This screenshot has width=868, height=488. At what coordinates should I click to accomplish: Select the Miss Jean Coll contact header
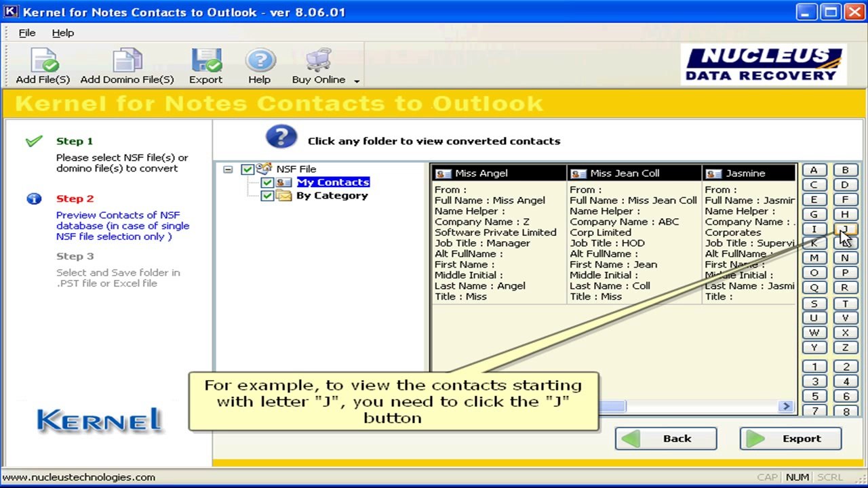coord(635,174)
